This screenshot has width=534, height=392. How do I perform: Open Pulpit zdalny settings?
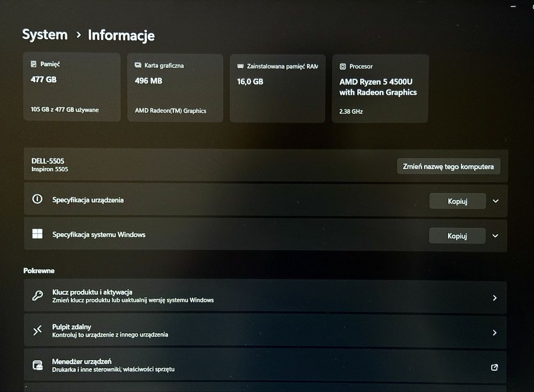pyautogui.click(x=265, y=331)
